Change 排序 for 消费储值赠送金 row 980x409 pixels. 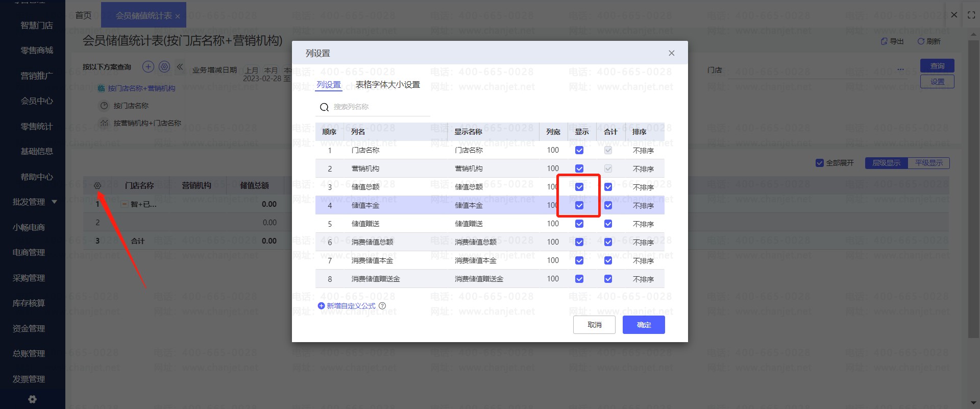coord(643,279)
